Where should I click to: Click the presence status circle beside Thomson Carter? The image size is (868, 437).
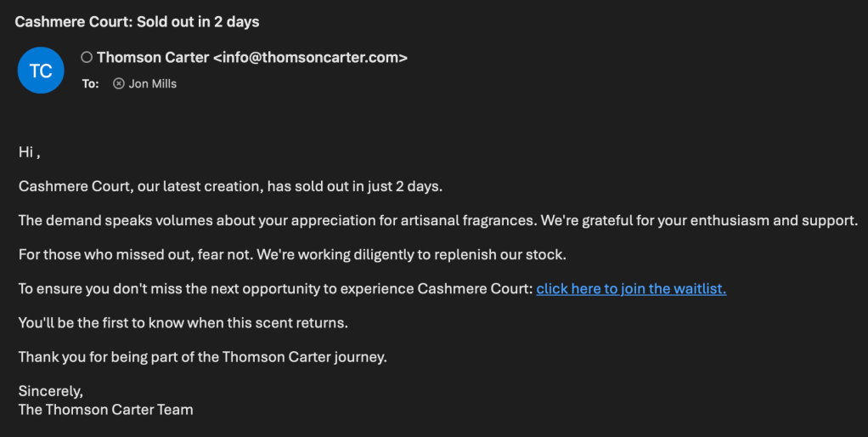click(87, 58)
